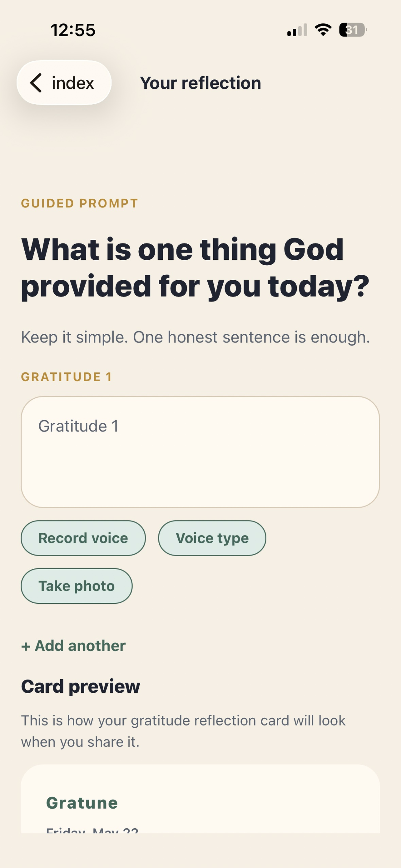Image resolution: width=401 pixels, height=868 pixels.
Task: Tap the Wi-Fi status icon
Action: tap(323, 30)
